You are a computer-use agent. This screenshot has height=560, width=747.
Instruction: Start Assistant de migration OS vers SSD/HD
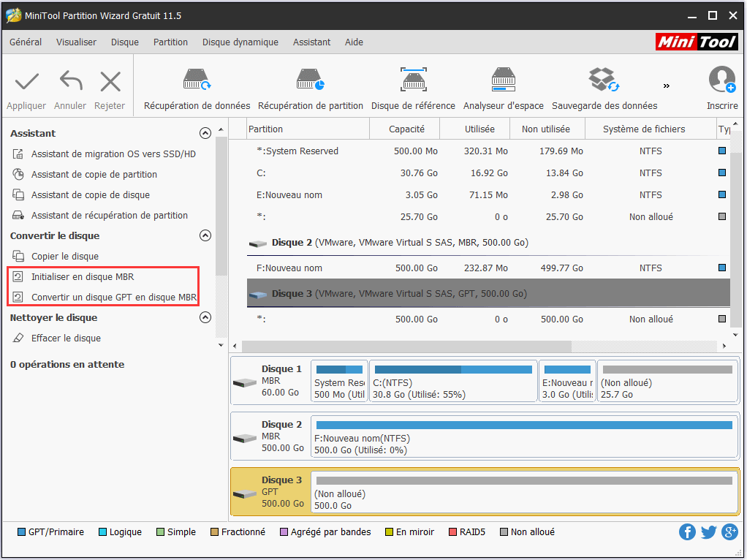click(x=113, y=154)
